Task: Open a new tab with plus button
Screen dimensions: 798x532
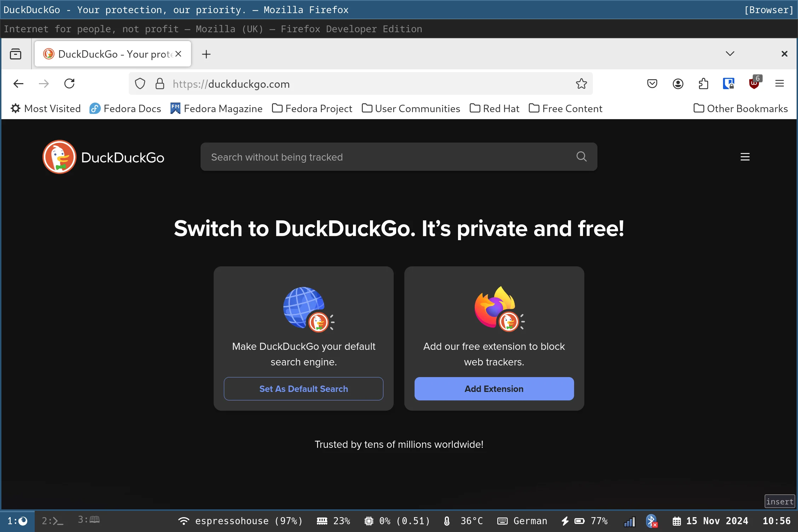Action: [206, 54]
